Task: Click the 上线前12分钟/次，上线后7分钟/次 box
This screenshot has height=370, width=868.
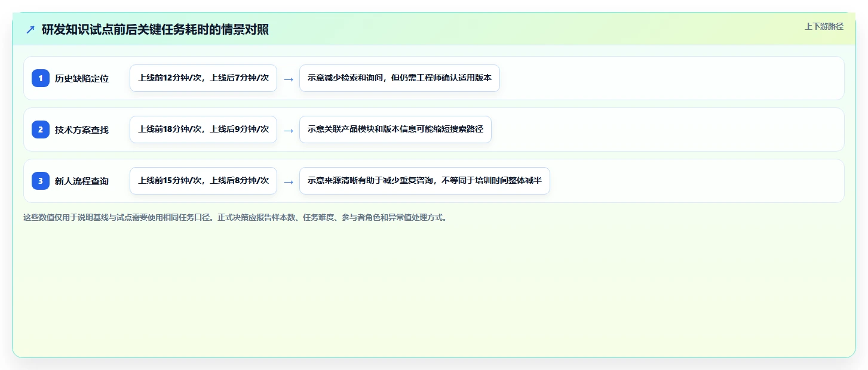Action: pyautogui.click(x=203, y=78)
